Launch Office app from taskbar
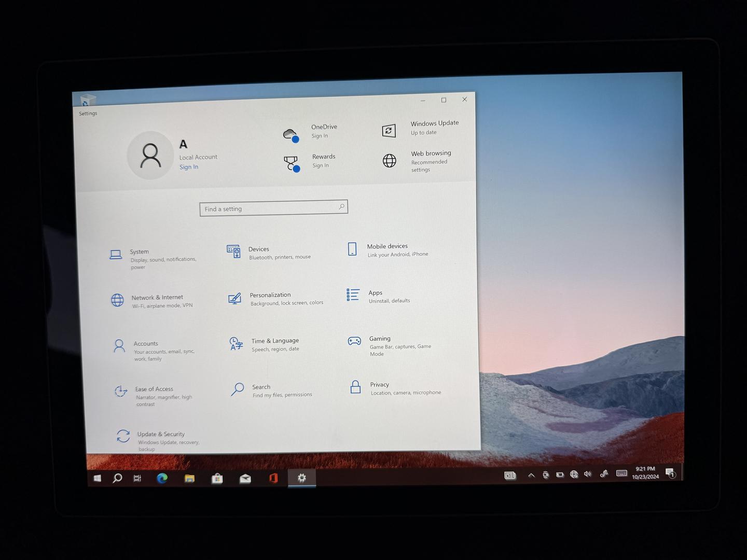The height and width of the screenshot is (560, 747). [273, 478]
